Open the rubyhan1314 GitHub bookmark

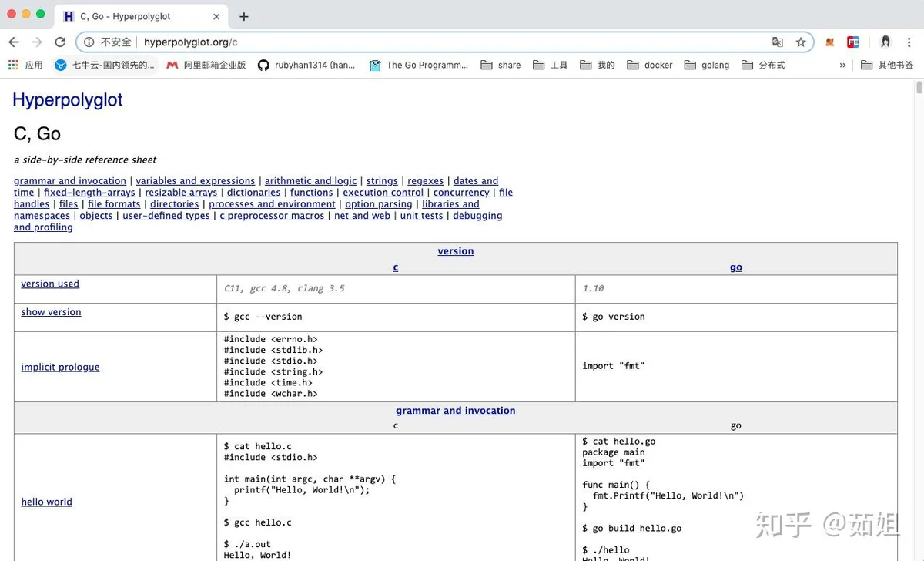tap(306, 66)
